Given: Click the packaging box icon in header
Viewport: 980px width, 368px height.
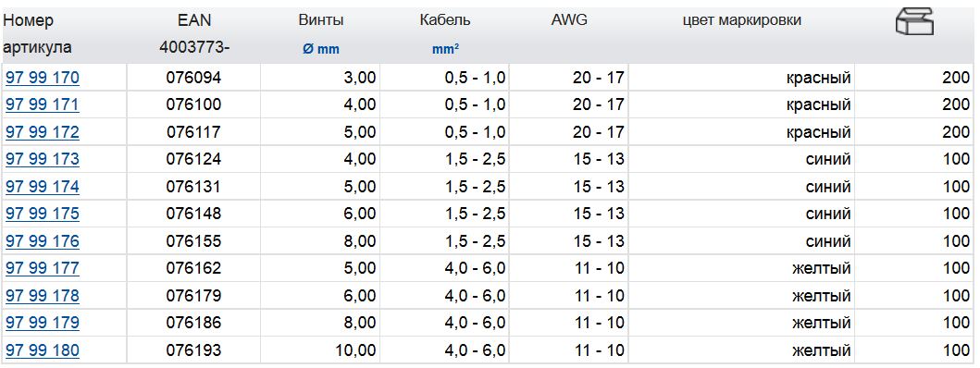Looking at the screenshot, I should [914, 22].
